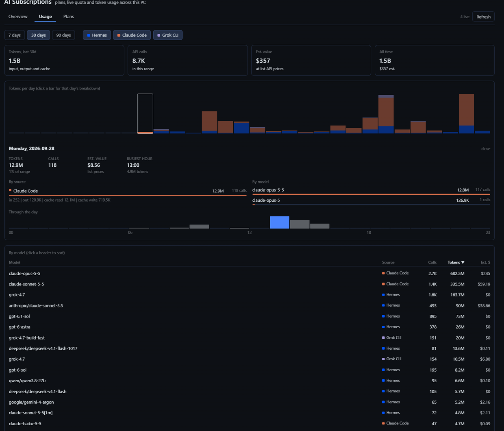Viewport: 504px width, 431px height.
Task: Click anthropic/claude-sonnet-5.5 row name
Action: tap(36, 306)
